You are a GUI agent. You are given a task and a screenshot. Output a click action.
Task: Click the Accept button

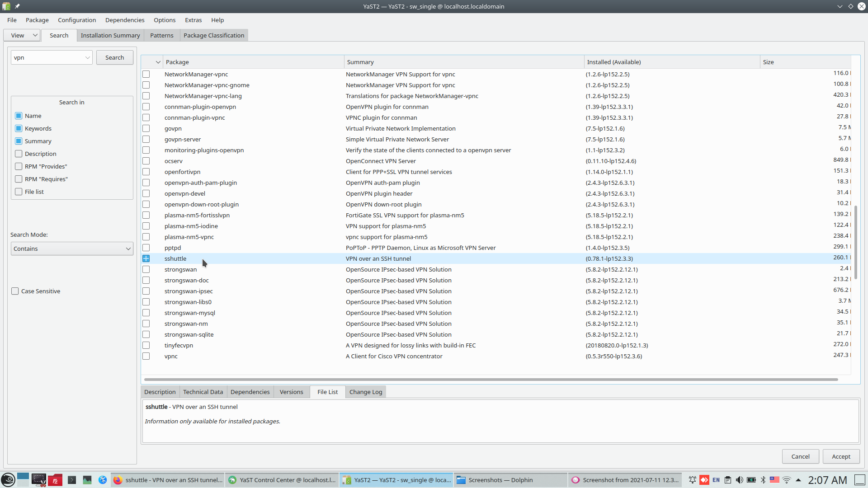[841, 456]
